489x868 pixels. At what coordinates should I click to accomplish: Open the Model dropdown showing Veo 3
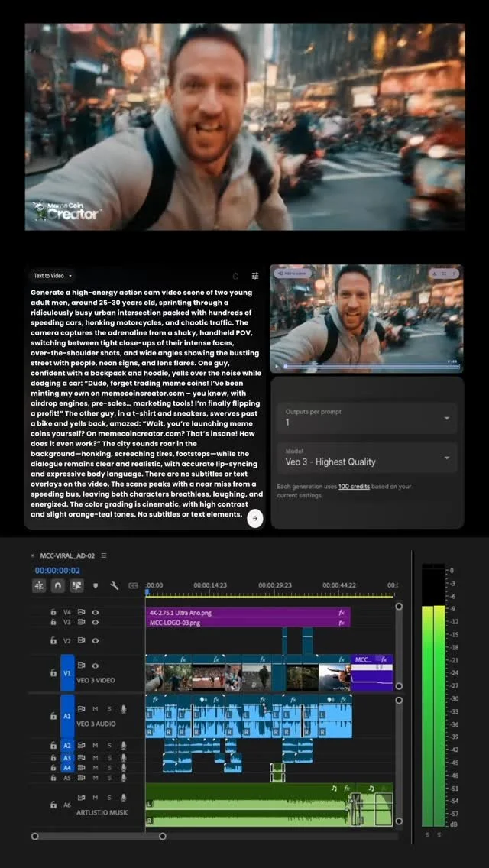[368, 457]
